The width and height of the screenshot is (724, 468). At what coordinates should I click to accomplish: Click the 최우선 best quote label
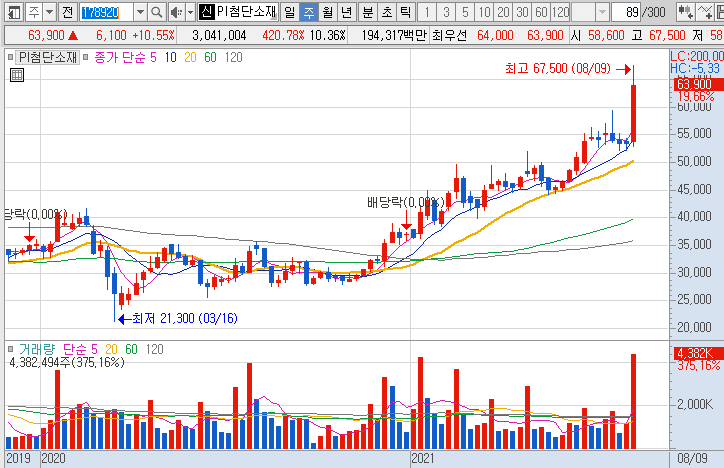449,36
